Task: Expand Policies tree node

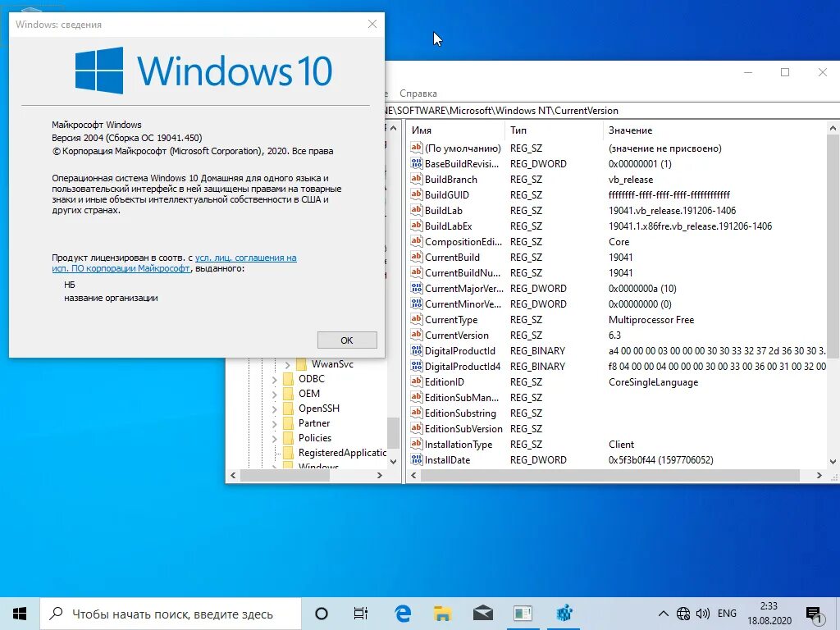Action: point(274,439)
